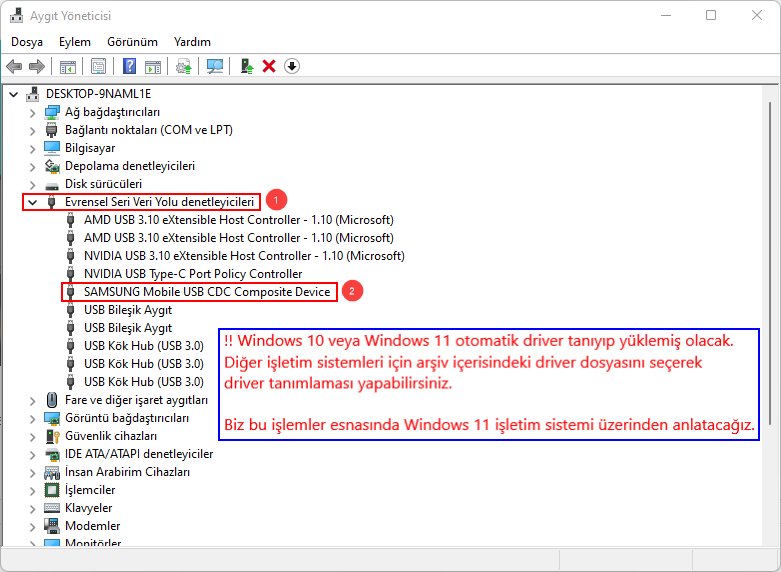Image resolution: width=781 pixels, height=572 pixels.
Task: Open the Dosya menu
Action: point(27,42)
